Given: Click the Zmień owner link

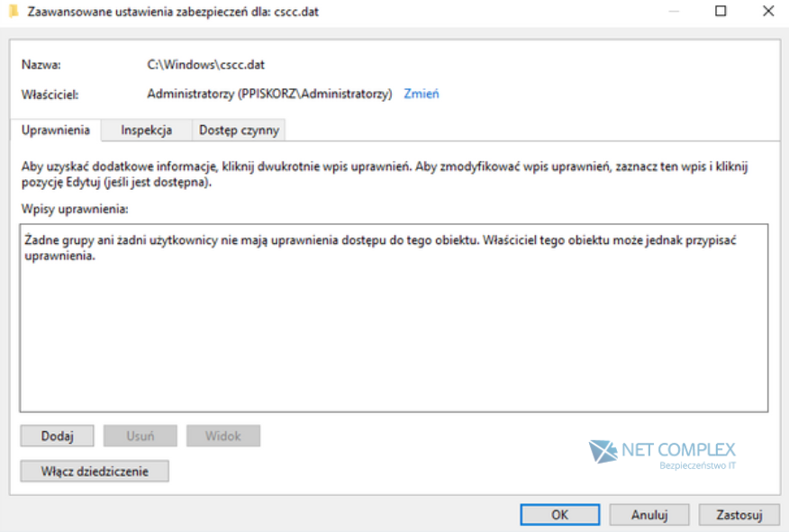Looking at the screenshot, I should pos(422,94).
